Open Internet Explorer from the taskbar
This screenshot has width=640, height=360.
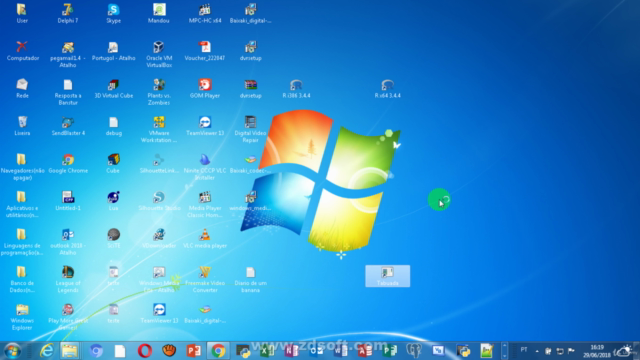point(46,351)
